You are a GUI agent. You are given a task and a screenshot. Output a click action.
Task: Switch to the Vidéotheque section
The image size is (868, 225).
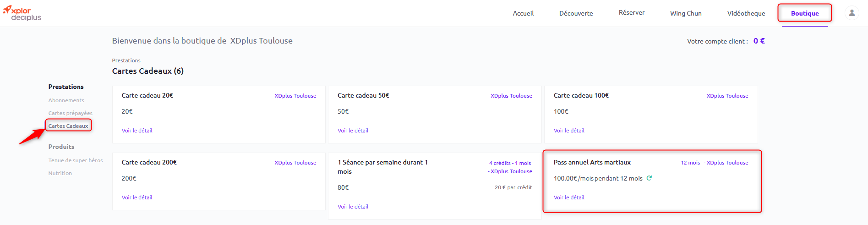click(746, 13)
